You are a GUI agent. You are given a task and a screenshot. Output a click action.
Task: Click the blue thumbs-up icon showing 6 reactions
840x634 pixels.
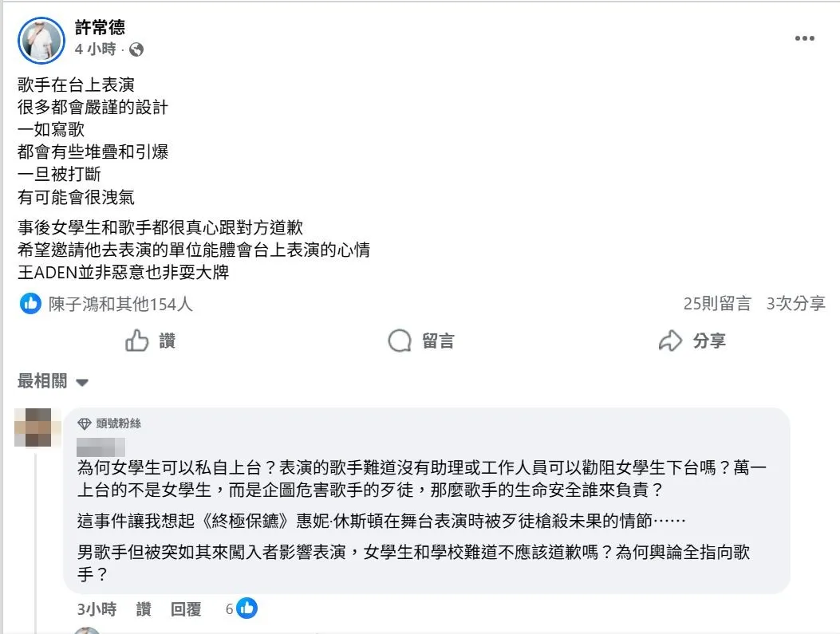pos(246,608)
